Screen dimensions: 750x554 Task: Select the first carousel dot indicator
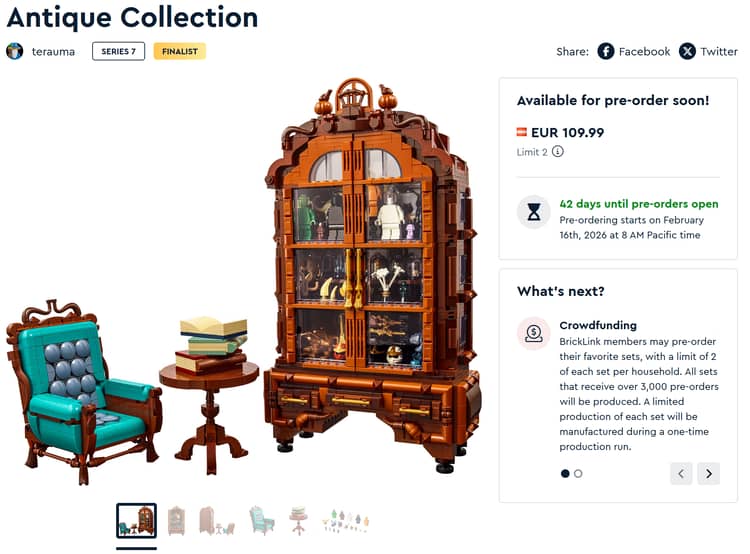coord(565,474)
